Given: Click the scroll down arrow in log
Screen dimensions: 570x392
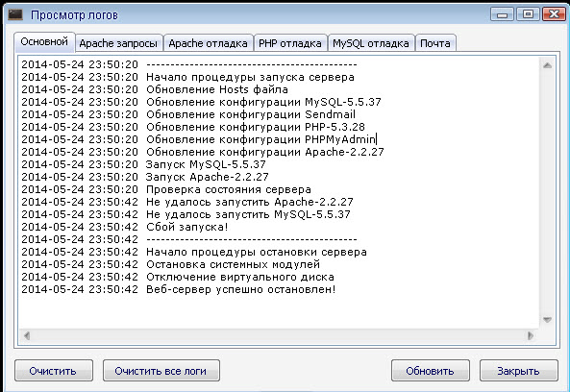Looking at the screenshot, I should [548, 320].
